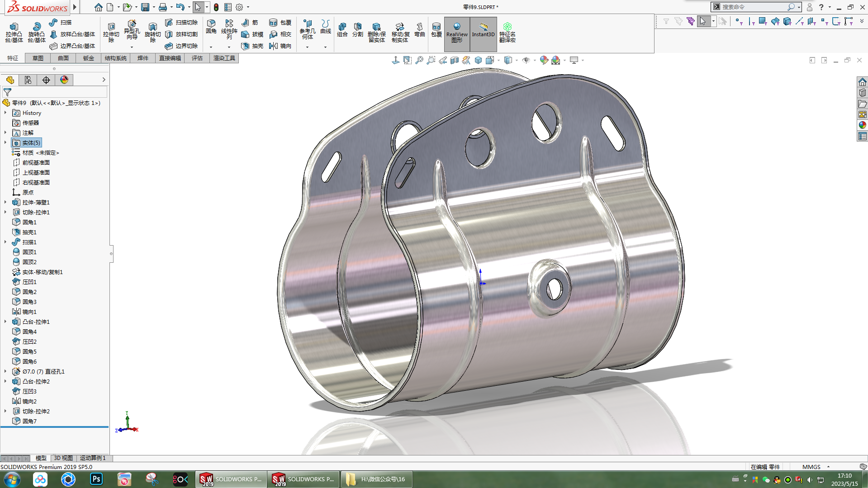The image size is (868, 488).
Task: Toggle the rebuild traffic-light icon
Action: click(216, 7)
